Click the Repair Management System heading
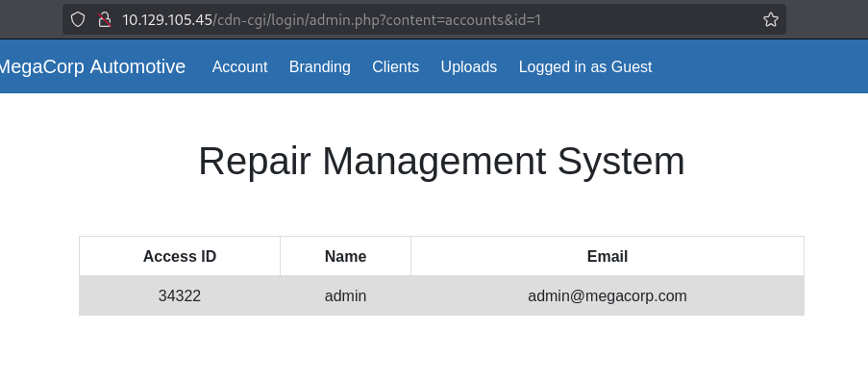The height and width of the screenshot is (384, 868). click(x=441, y=162)
